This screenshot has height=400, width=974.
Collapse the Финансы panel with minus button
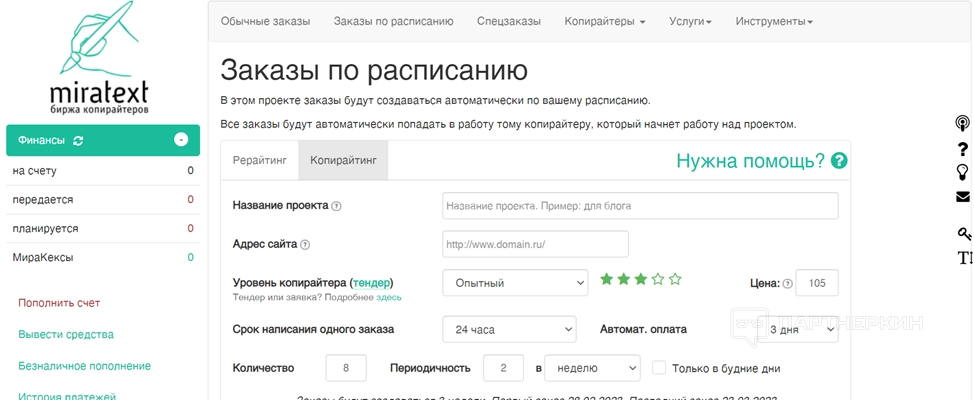[181, 140]
